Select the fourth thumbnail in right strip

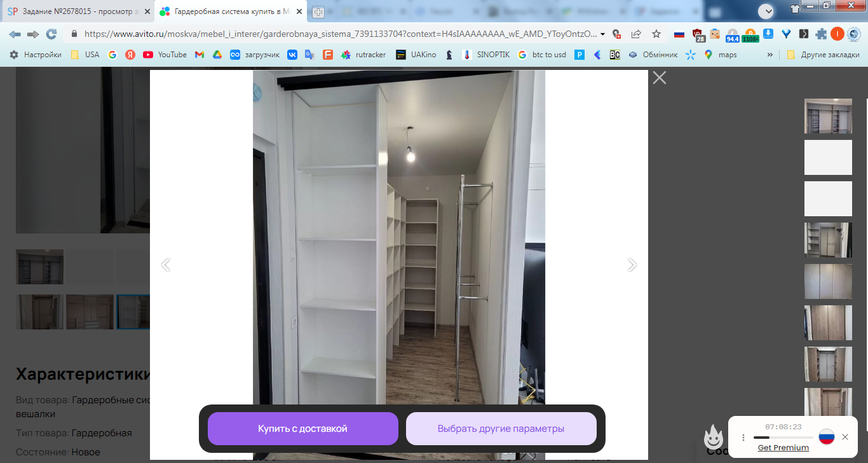tap(828, 240)
